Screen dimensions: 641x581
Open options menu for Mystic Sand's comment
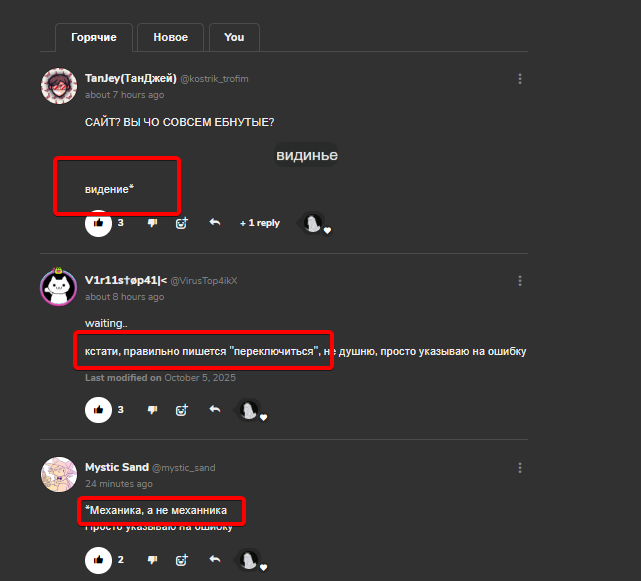(520, 468)
